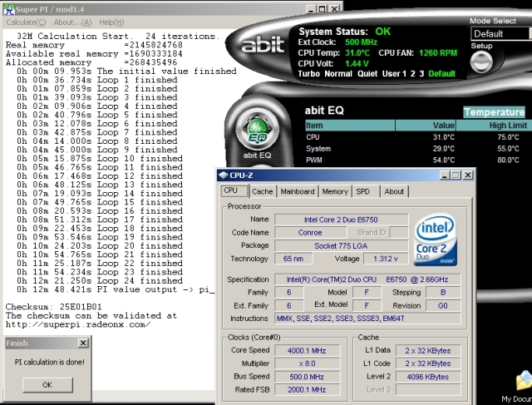Select User 1 profile

click(394, 74)
